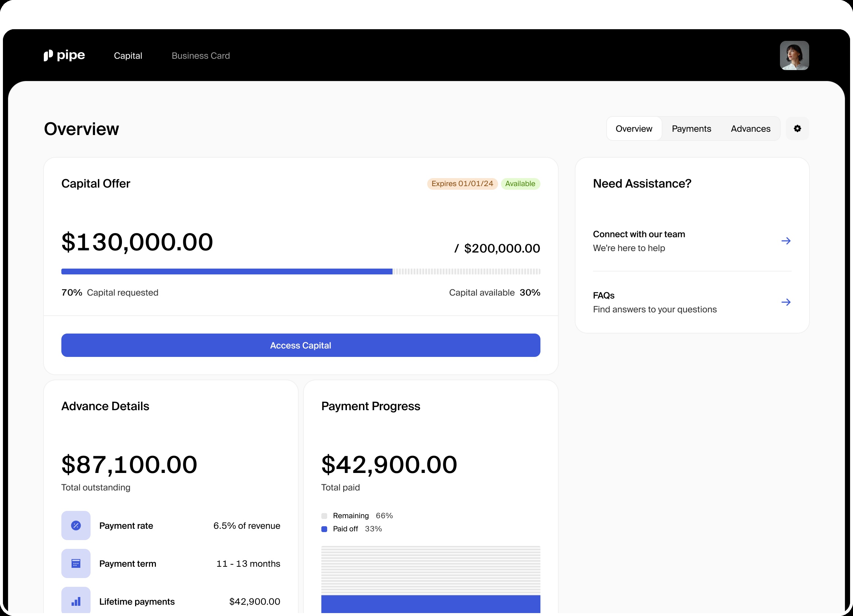Click the Available status badge
Viewport: 853px width, 616px height.
pos(520,184)
